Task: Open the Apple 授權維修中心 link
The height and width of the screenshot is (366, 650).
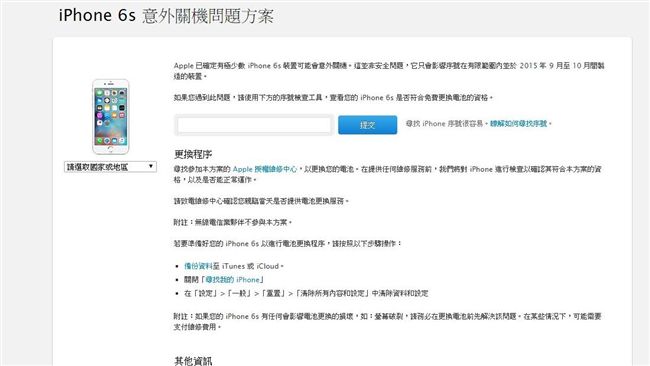Action: [x=265, y=169]
